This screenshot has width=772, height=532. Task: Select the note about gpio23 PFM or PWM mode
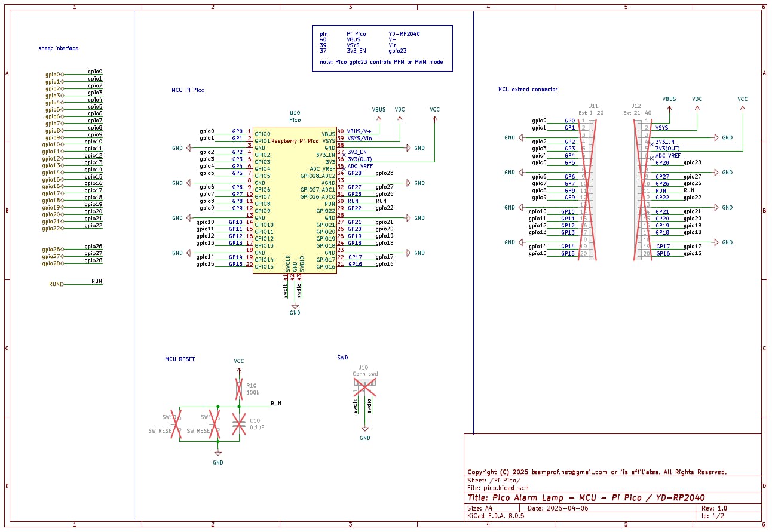[381, 62]
